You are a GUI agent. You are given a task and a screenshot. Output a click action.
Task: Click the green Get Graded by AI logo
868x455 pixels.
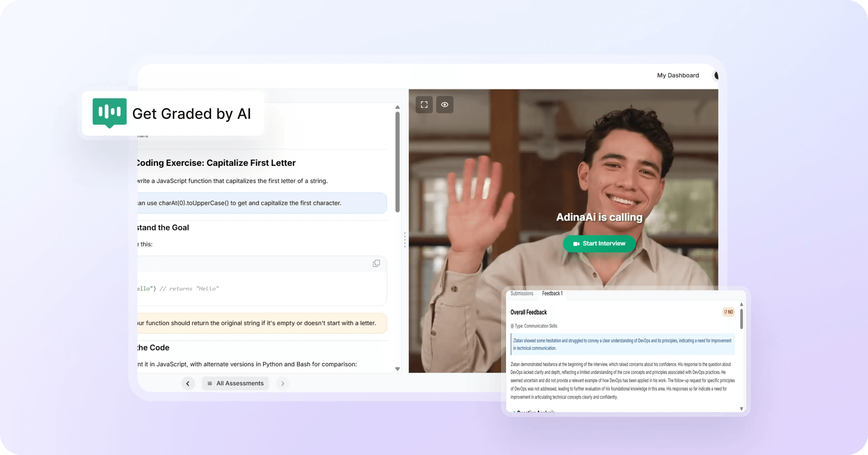(109, 112)
